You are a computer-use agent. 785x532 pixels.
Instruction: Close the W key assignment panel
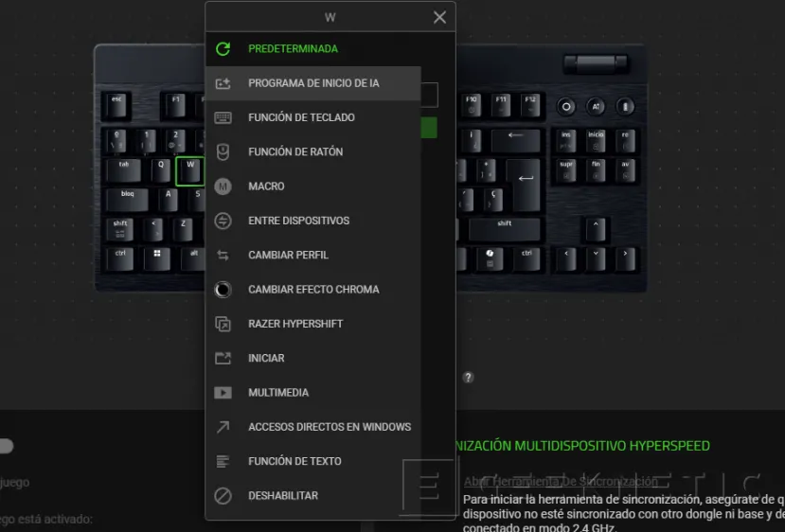pyautogui.click(x=439, y=18)
